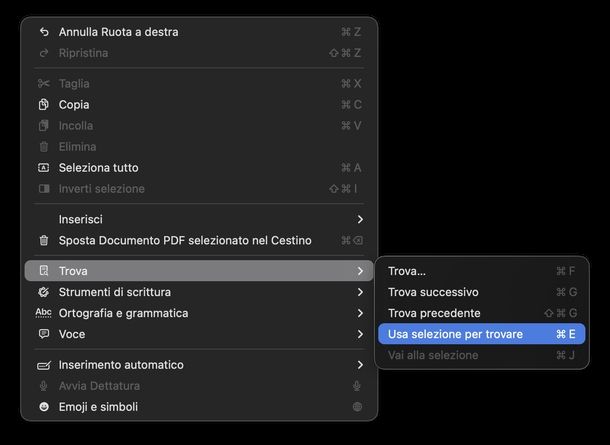Click the Emoji e simboli smiley icon
Image resolution: width=610 pixels, height=445 pixels.
coord(43,407)
